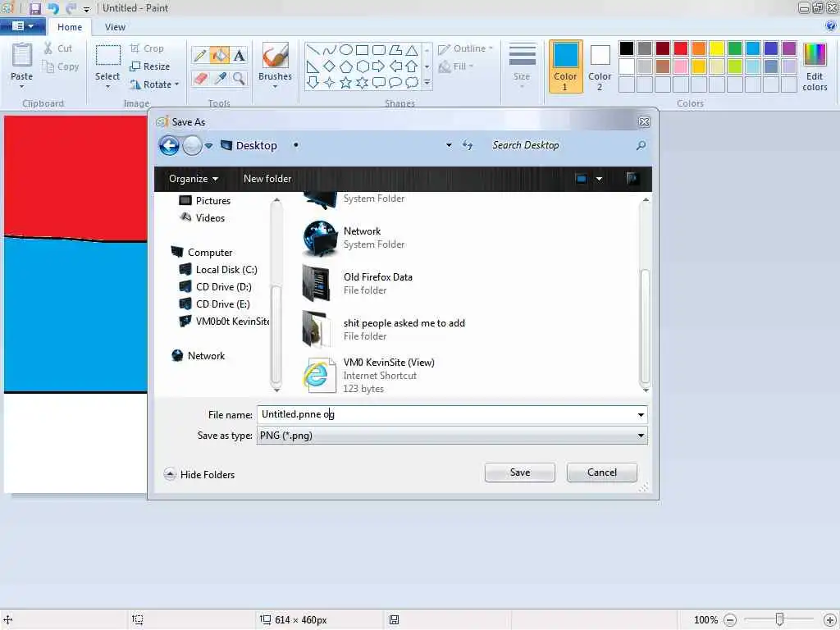Select Videos in navigation pane

pyautogui.click(x=203, y=217)
